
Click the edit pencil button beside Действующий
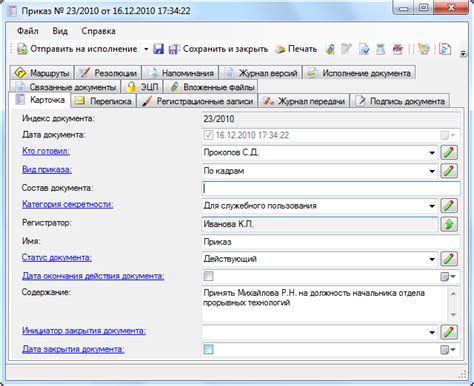(449, 259)
